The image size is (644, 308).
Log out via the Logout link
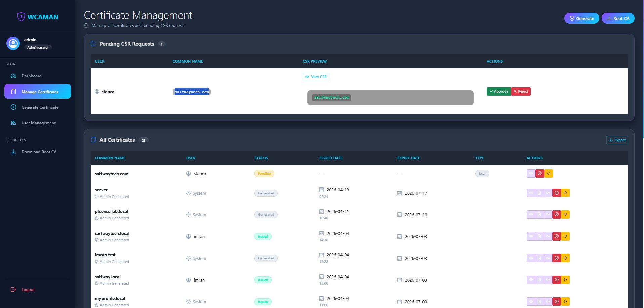[x=28, y=290]
